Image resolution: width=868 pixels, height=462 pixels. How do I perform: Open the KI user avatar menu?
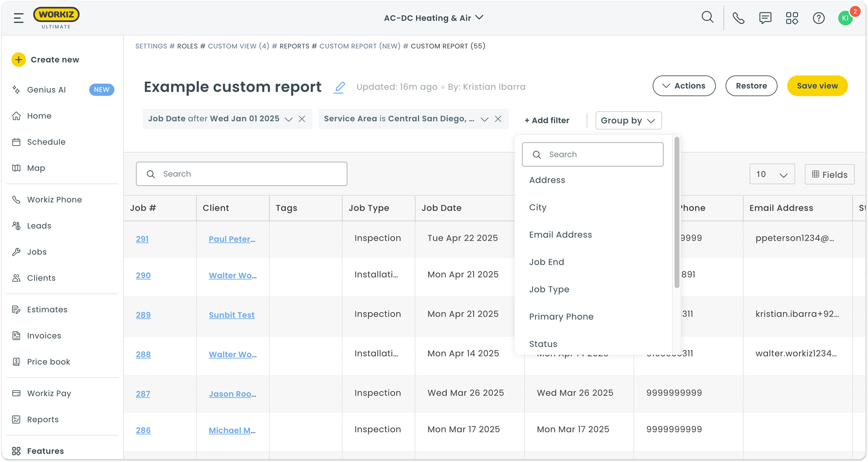point(845,18)
